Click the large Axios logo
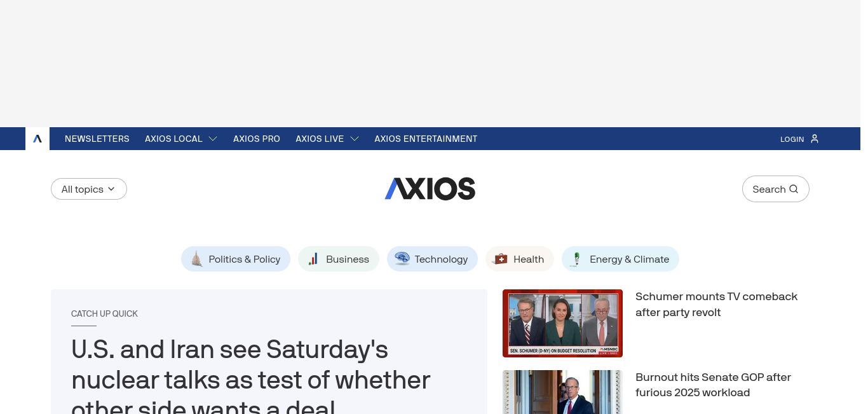The height and width of the screenshot is (414, 868). coord(430,189)
